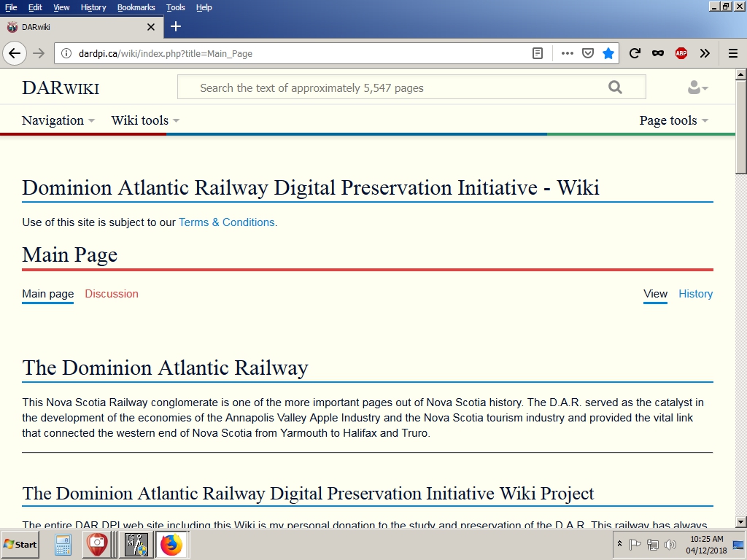747x560 pixels.
Task: Open the Firefox hamburger menu
Action: coord(733,53)
